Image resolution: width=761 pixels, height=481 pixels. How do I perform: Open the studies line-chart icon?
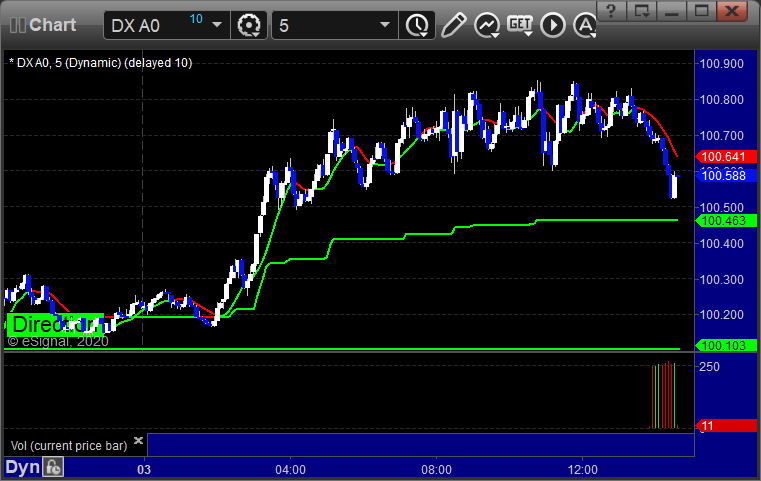click(487, 24)
